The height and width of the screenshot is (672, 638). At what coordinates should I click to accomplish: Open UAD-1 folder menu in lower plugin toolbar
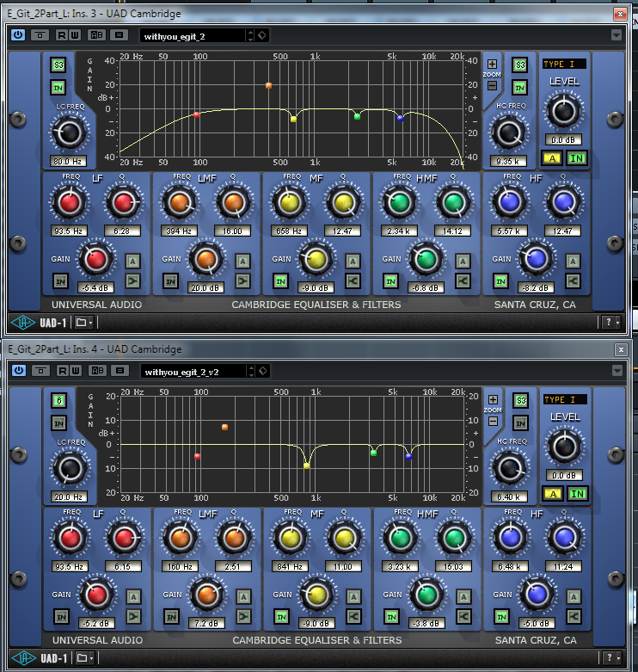[x=84, y=658]
